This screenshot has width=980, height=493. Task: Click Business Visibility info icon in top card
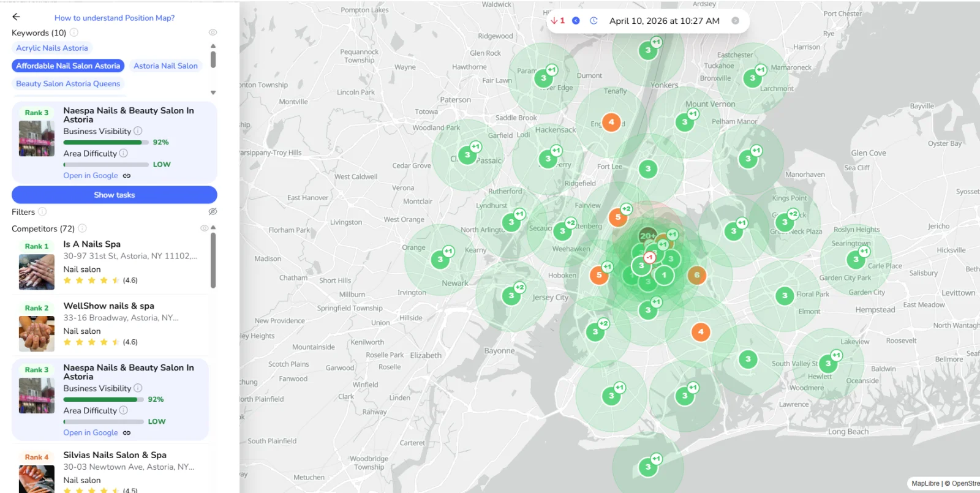tap(138, 131)
